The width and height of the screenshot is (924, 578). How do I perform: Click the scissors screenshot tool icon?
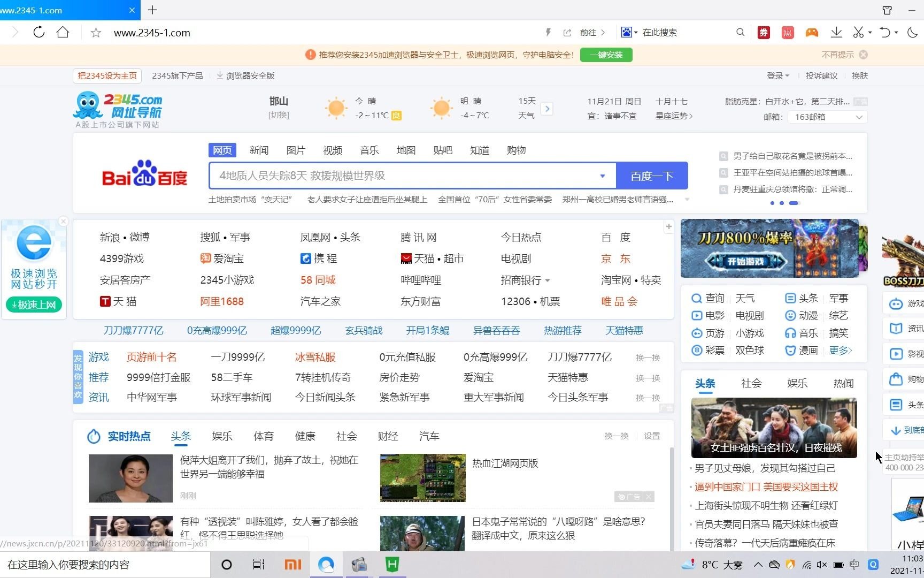coord(858,32)
